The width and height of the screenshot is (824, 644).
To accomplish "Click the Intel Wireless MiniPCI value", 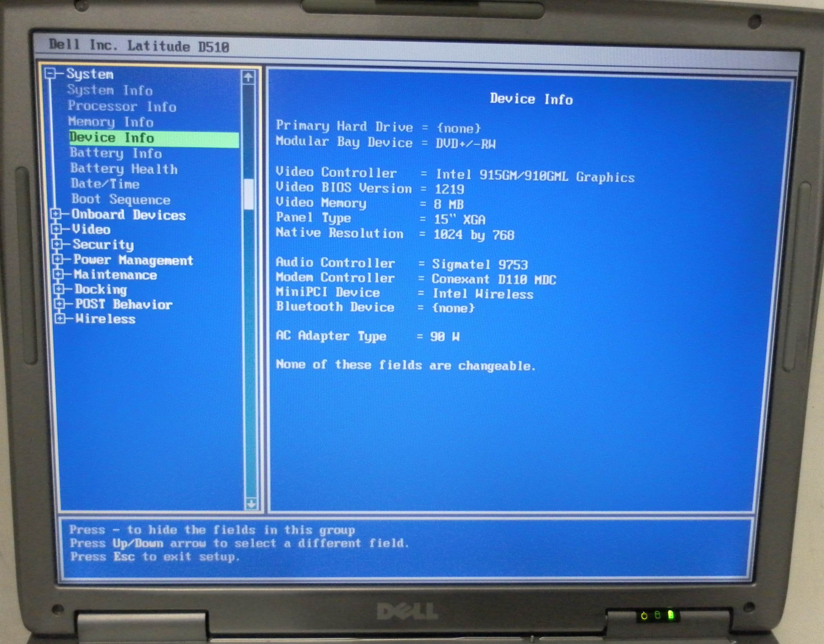I will point(483,294).
